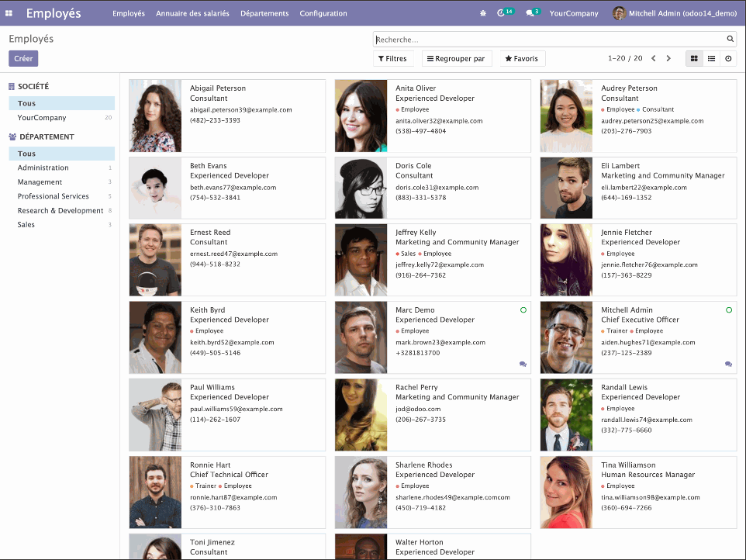The width and height of the screenshot is (746, 560).
Task: Go to previous page arrow
Action: pyautogui.click(x=653, y=58)
